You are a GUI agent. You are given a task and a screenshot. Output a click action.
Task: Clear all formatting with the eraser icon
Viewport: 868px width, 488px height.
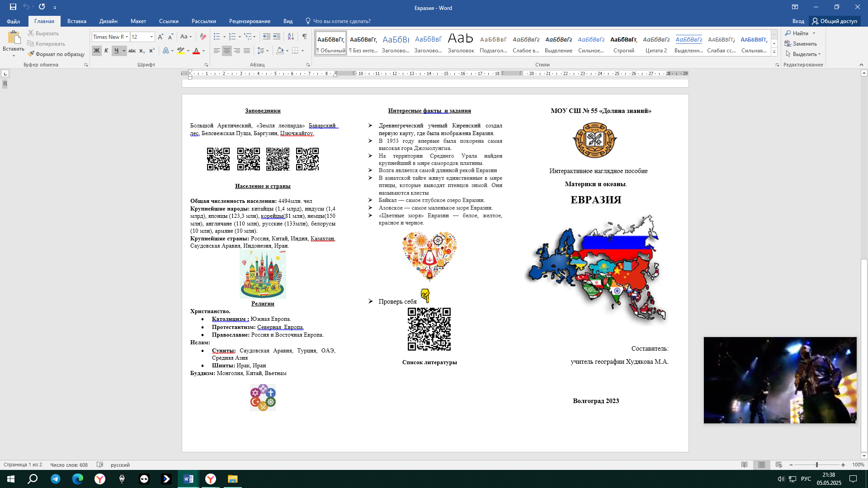click(x=203, y=37)
